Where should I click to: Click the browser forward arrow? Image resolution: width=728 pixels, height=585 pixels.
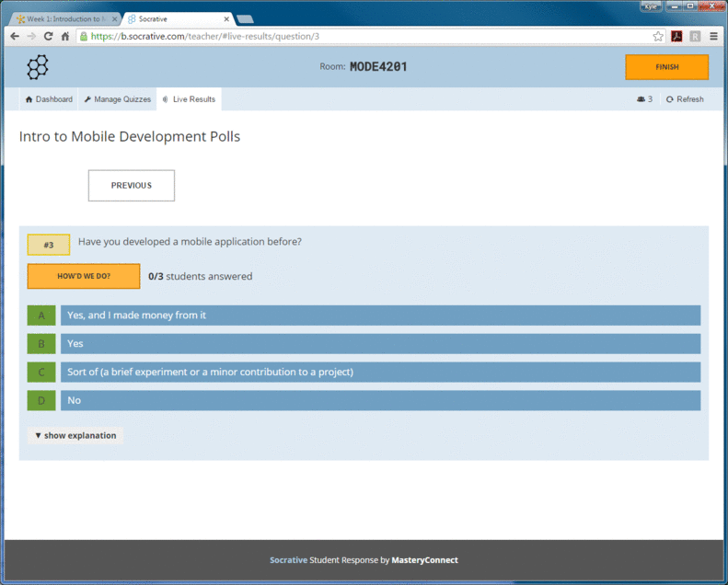click(31, 36)
